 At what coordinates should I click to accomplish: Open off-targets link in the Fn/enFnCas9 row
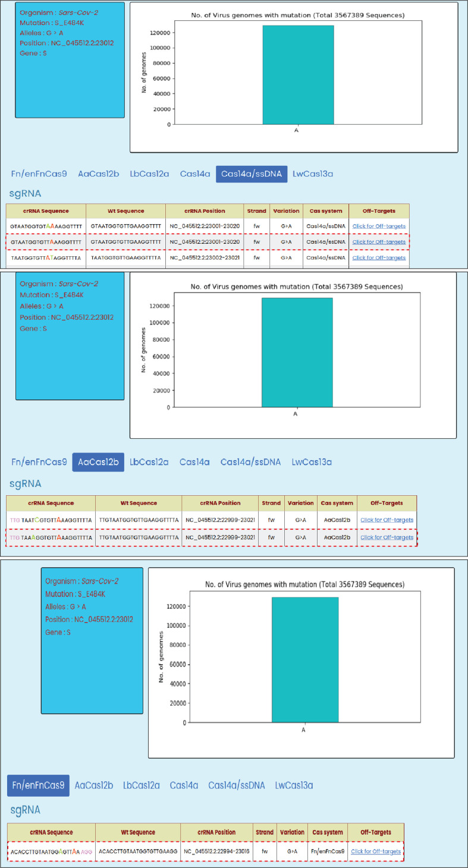pos(376,851)
